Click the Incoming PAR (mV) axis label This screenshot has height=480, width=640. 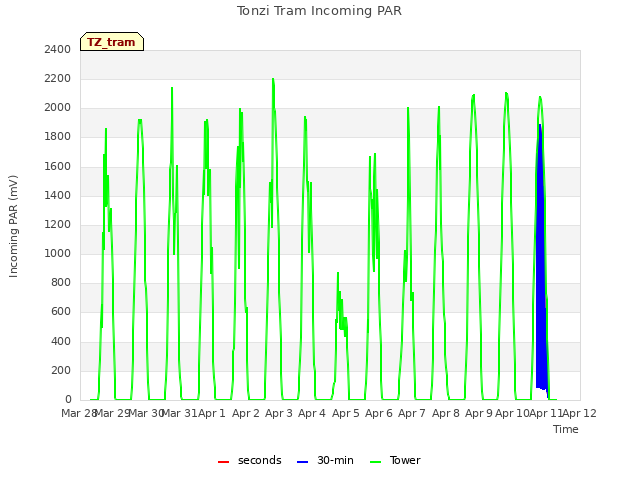(x=13, y=227)
